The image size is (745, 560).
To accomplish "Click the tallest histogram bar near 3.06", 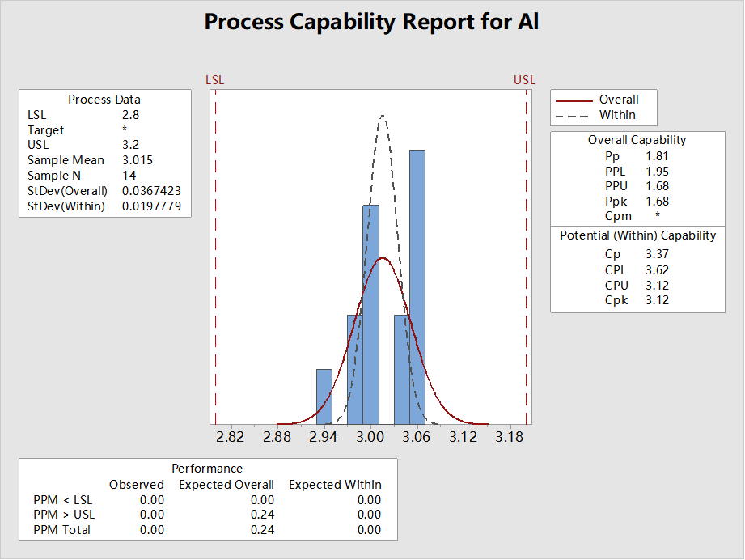I will coord(417,287).
